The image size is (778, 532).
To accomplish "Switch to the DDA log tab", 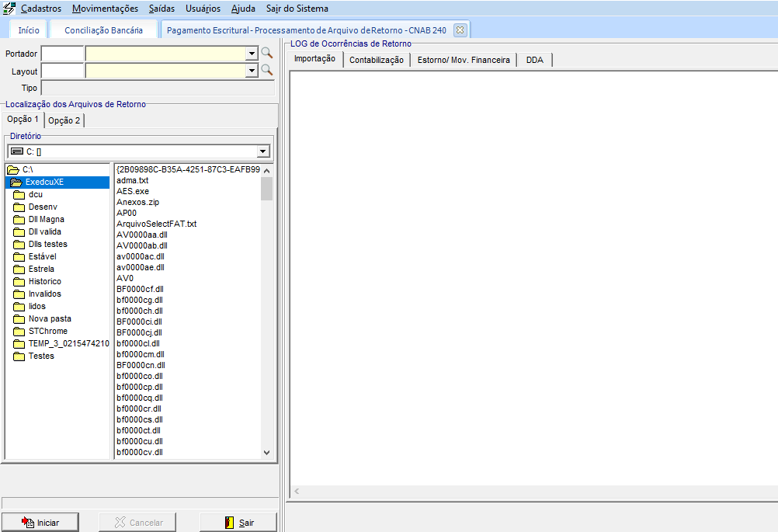I will pyautogui.click(x=534, y=60).
